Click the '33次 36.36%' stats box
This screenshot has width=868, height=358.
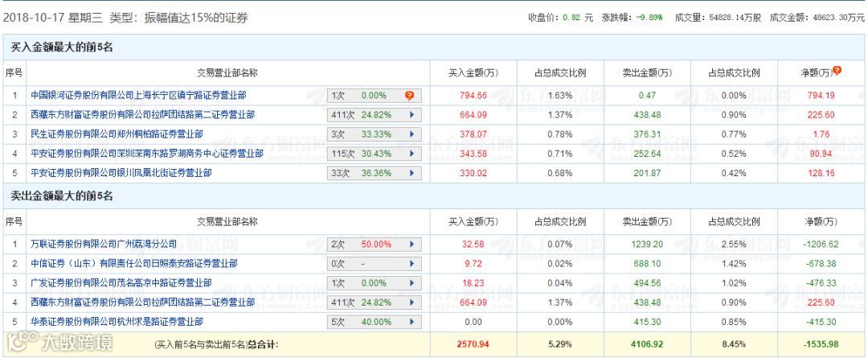(x=374, y=173)
